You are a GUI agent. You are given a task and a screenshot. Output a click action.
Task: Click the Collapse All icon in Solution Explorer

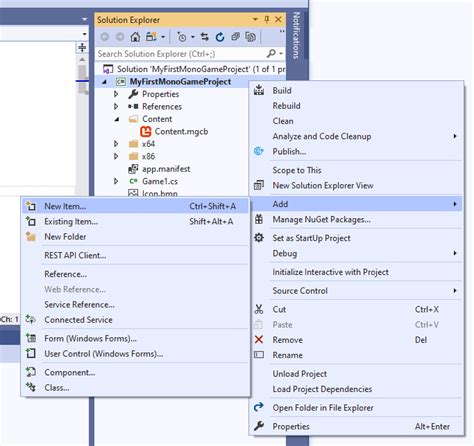(235, 36)
